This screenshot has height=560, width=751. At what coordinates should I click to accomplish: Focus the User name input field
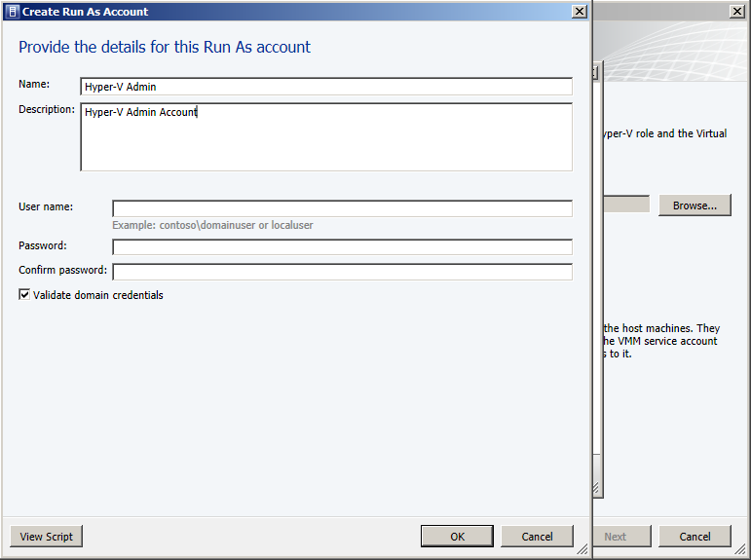point(342,208)
